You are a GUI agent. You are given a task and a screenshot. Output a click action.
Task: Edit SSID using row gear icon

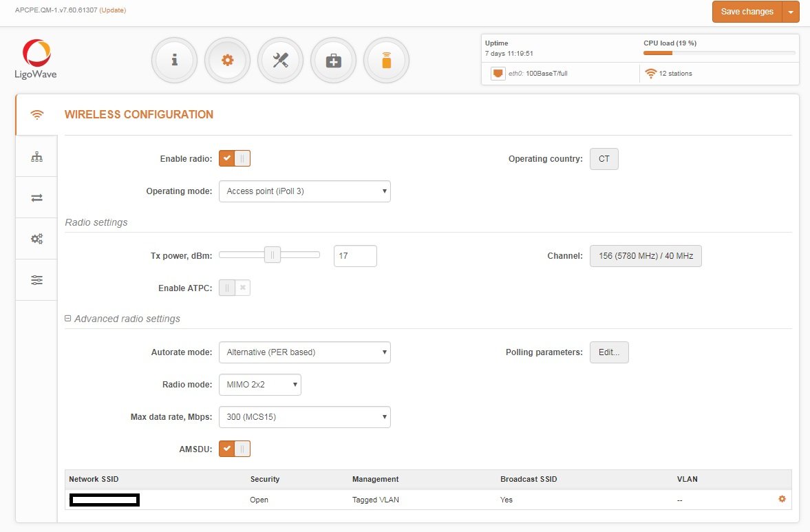[x=782, y=499]
